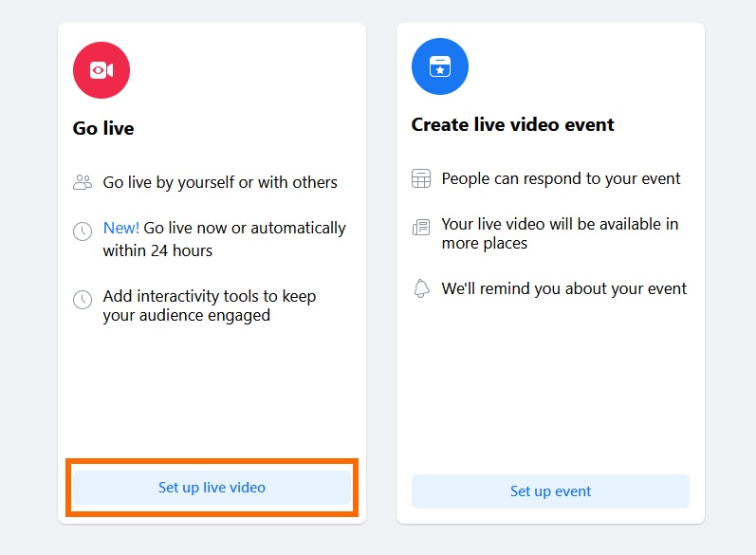Screen dimensions: 756x555
Task: Click 'People can respond to your event' text
Action: tap(561, 178)
